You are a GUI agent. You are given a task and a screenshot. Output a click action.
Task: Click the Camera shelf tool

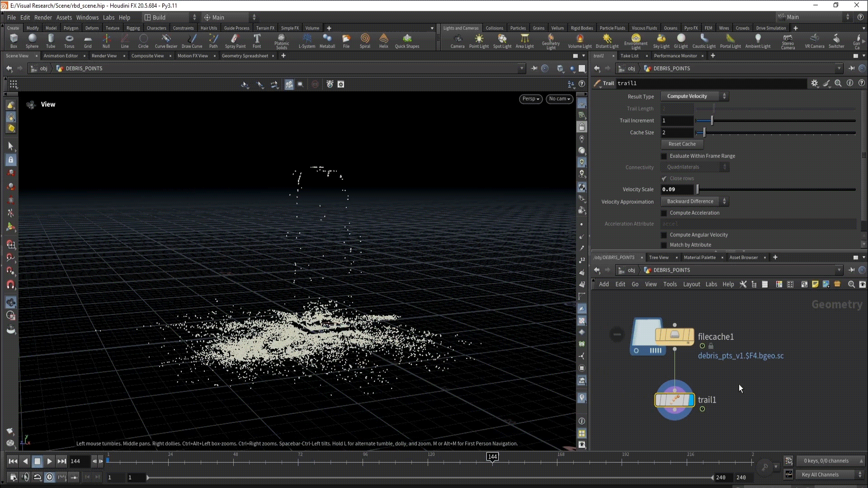click(457, 41)
